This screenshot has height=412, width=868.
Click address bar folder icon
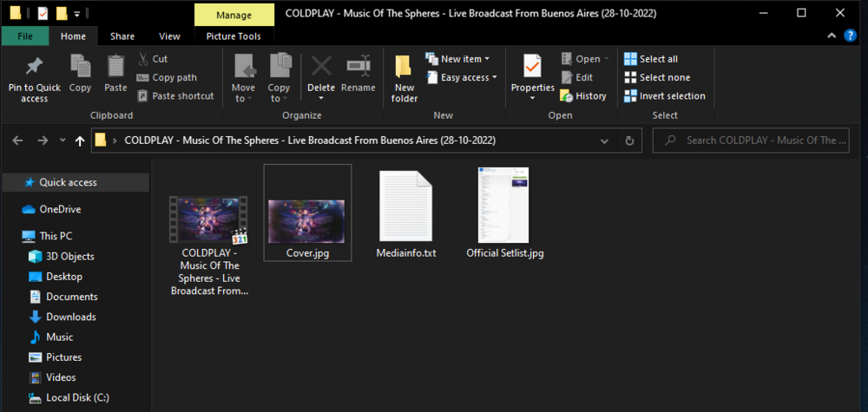tap(100, 140)
